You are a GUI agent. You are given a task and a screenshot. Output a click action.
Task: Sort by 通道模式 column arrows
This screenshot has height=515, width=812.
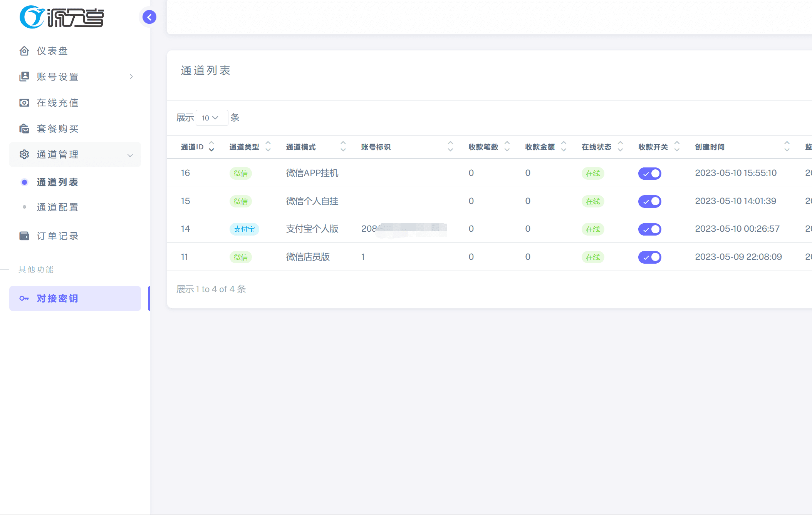[343, 146]
